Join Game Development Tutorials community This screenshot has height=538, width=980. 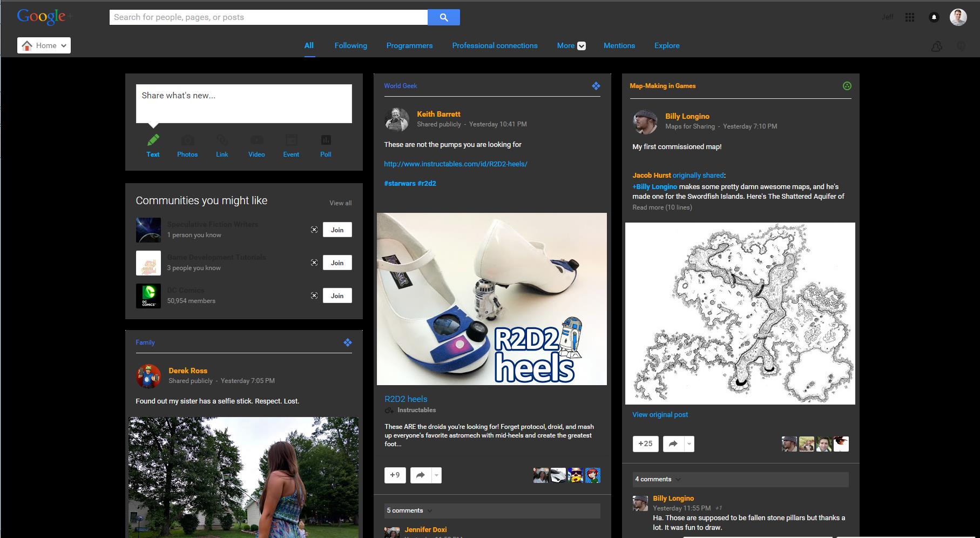point(337,263)
